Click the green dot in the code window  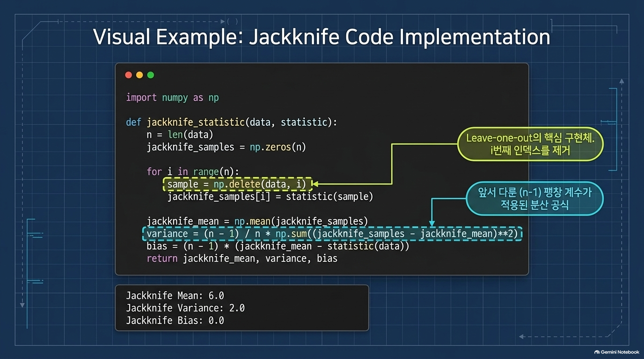[x=151, y=75]
